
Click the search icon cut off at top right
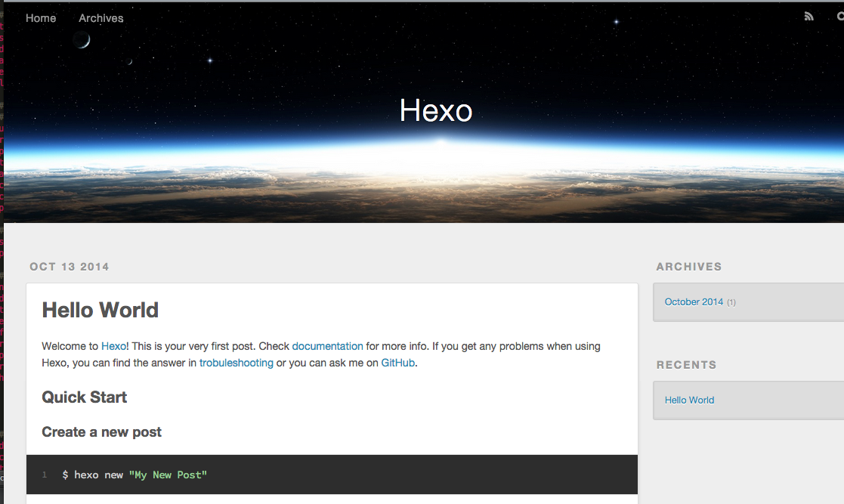point(840,17)
